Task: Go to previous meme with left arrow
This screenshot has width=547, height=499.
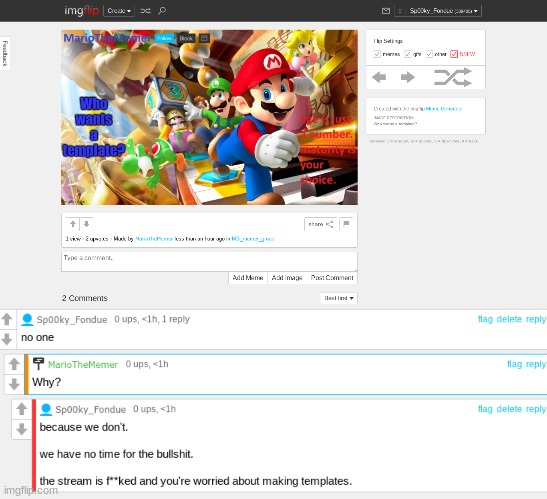Action: pyautogui.click(x=379, y=77)
